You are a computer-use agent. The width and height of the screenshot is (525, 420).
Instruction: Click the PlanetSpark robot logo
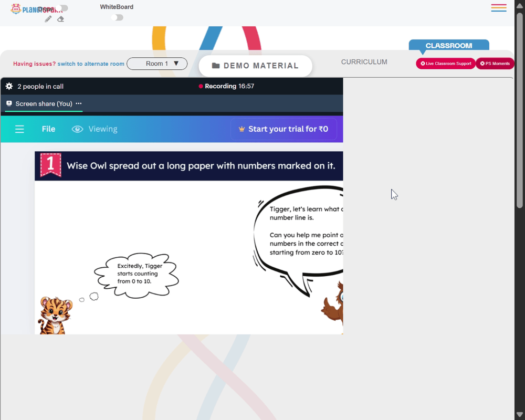pos(16,9)
